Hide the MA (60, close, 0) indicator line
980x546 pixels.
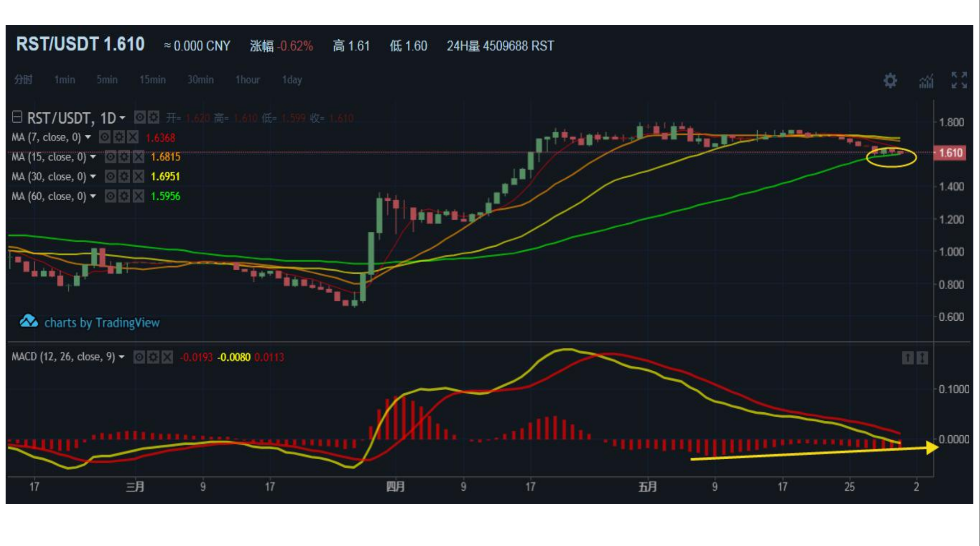[110, 196]
